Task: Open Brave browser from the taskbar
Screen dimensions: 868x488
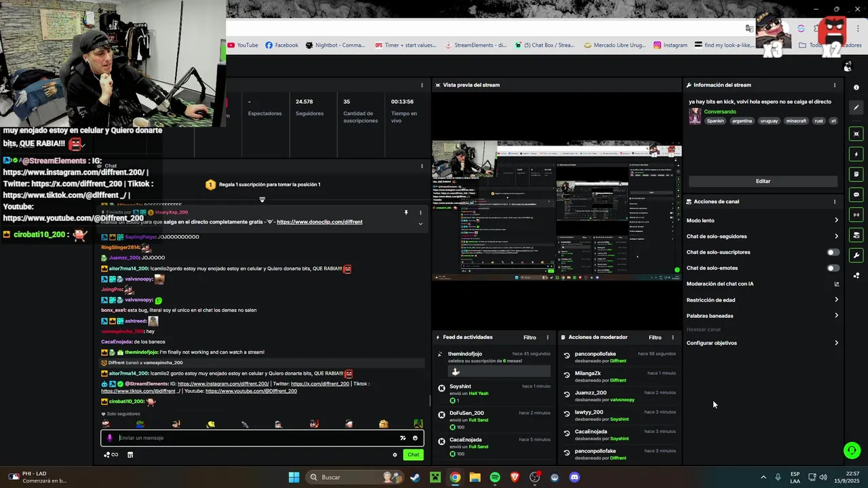Action: (515, 477)
